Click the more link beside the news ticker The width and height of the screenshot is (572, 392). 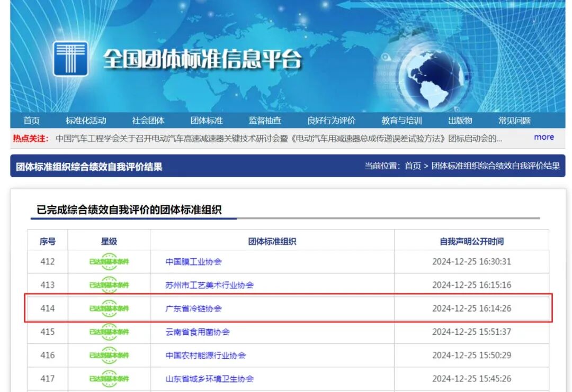[544, 137]
